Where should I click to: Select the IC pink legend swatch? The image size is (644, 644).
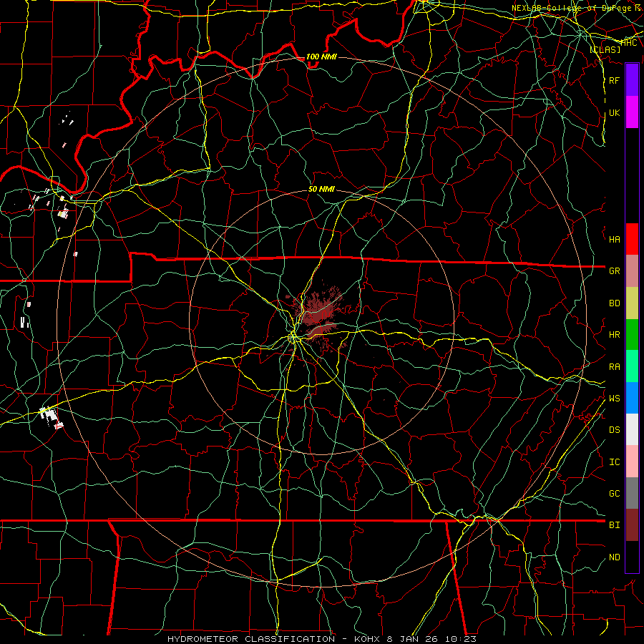632,462
